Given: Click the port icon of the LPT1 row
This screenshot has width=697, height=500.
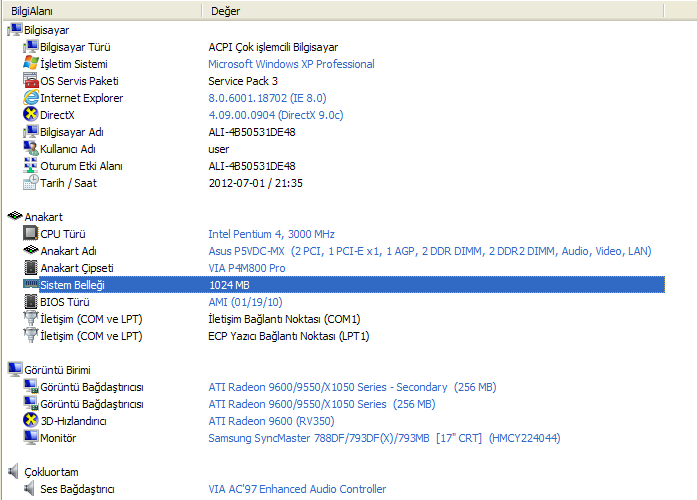Looking at the screenshot, I should [x=31, y=335].
